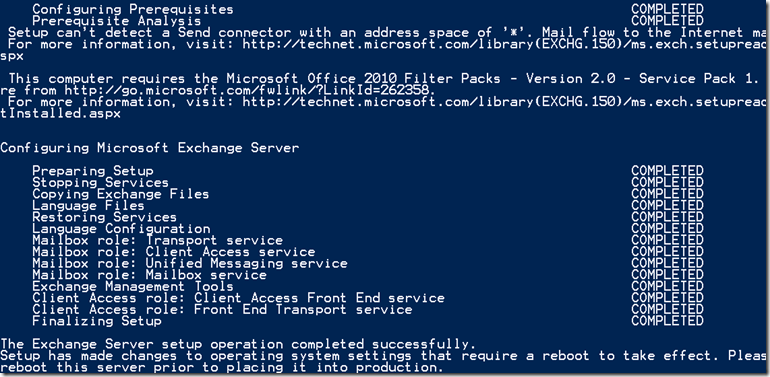This screenshot has width=770, height=377.
Task: Click the 'Prerequisite Analysis' step text
Action: tap(116, 21)
